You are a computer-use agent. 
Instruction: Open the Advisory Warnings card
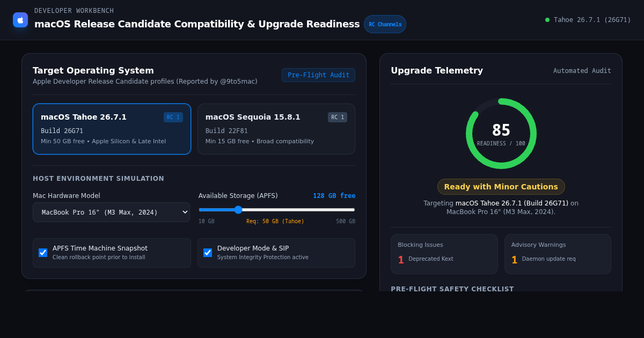[558, 254]
